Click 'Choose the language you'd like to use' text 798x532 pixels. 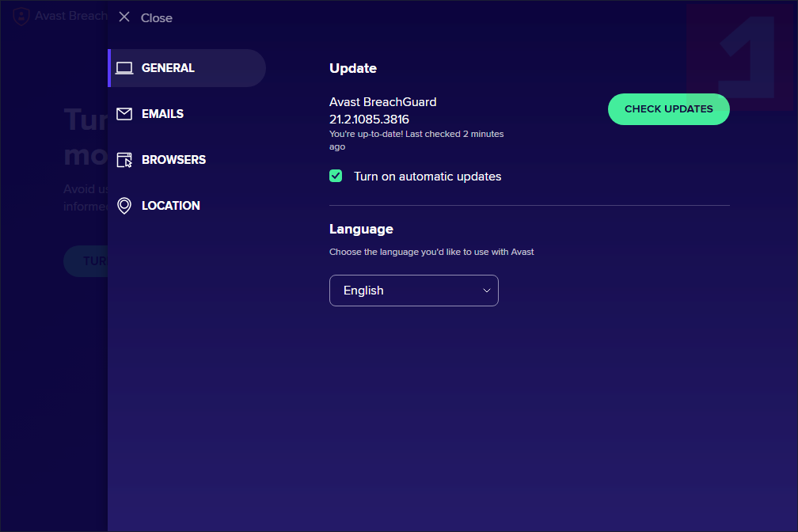tap(431, 252)
